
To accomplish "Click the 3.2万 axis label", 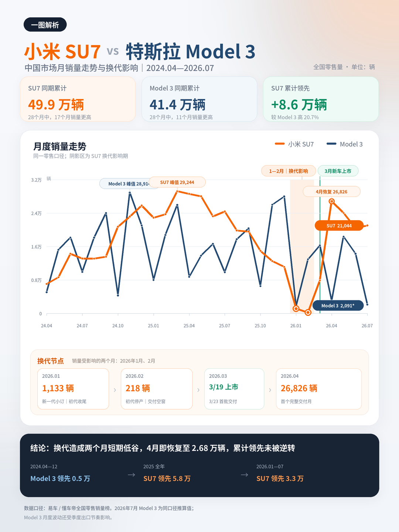I will pos(36,180).
